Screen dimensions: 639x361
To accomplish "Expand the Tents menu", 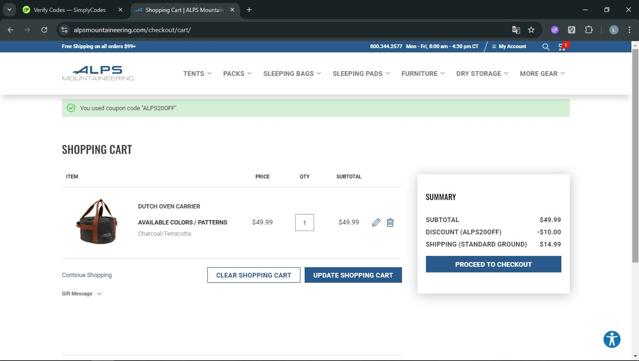I will pyautogui.click(x=197, y=74).
